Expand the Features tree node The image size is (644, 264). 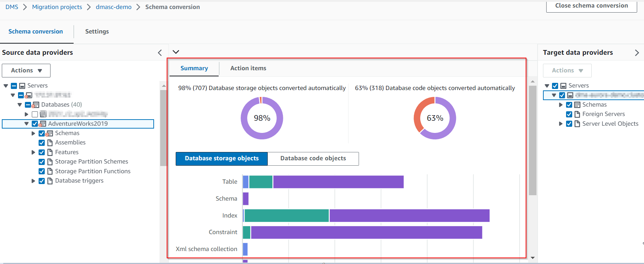(33, 152)
